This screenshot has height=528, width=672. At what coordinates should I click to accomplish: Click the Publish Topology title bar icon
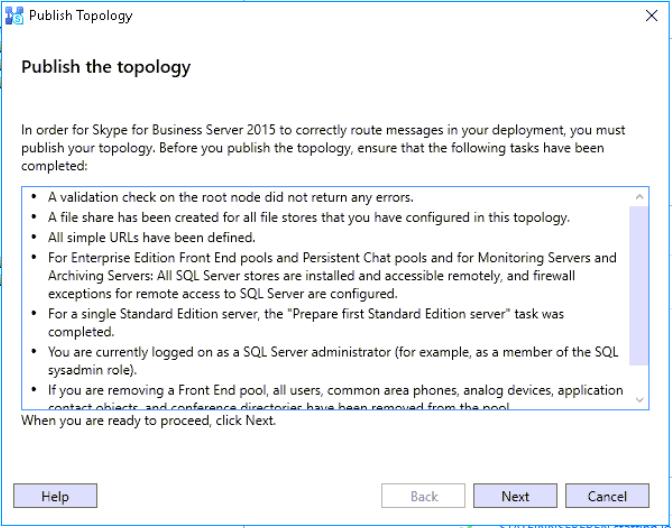pos(14,16)
